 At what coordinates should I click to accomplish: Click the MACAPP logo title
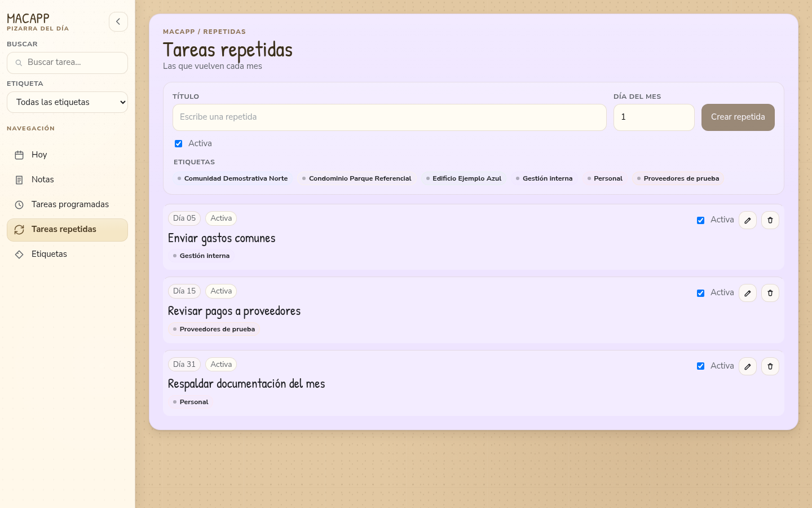(28, 19)
